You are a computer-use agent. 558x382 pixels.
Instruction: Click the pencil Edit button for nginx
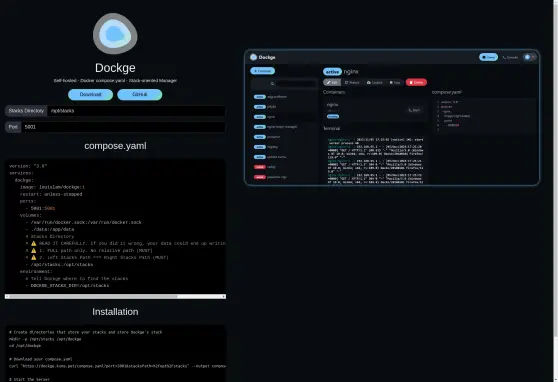coord(332,82)
